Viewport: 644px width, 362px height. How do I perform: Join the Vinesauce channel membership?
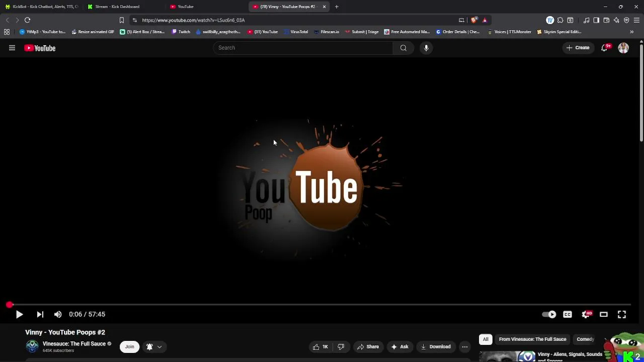pyautogui.click(x=129, y=346)
